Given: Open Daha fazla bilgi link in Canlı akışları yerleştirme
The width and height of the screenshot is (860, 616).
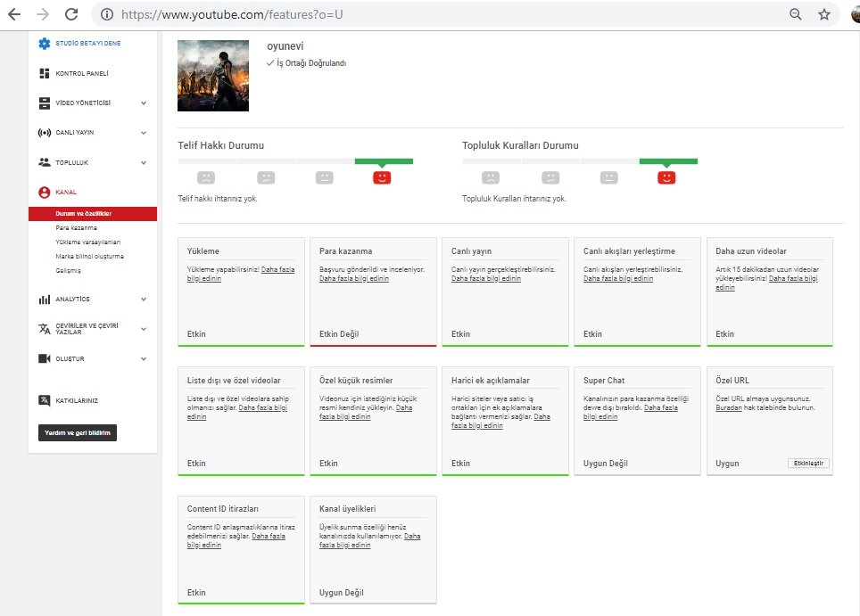Looking at the screenshot, I should point(618,279).
